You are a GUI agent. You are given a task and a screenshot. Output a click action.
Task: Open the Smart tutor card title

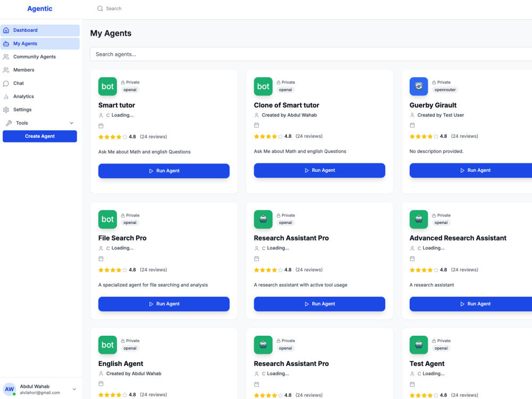tap(117, 105)
